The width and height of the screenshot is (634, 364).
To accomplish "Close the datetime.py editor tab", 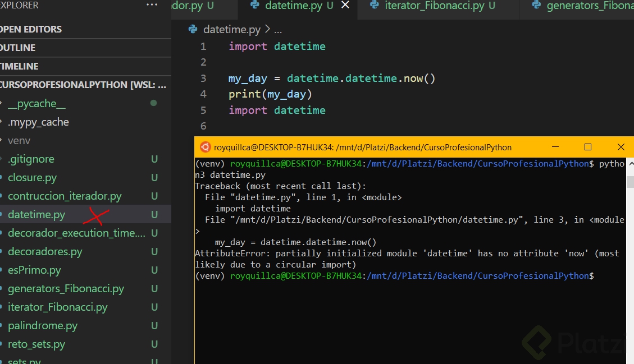I will pyautogui.click(x=345, y=6).
